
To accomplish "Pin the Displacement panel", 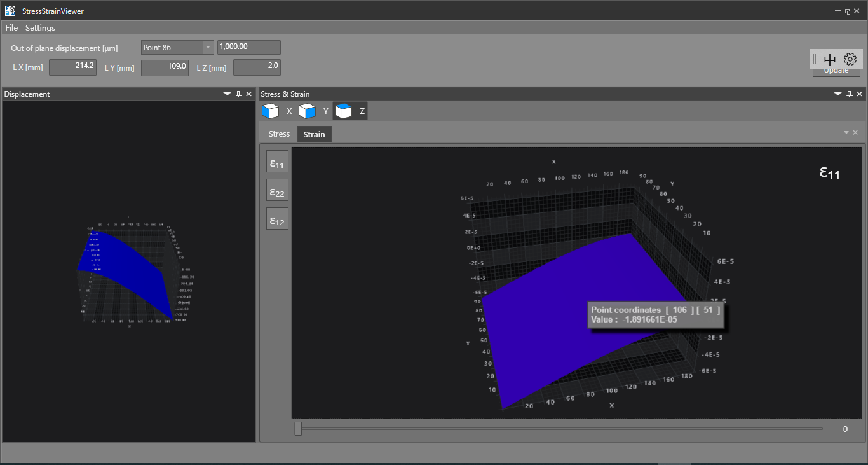I will coord(239,94).
